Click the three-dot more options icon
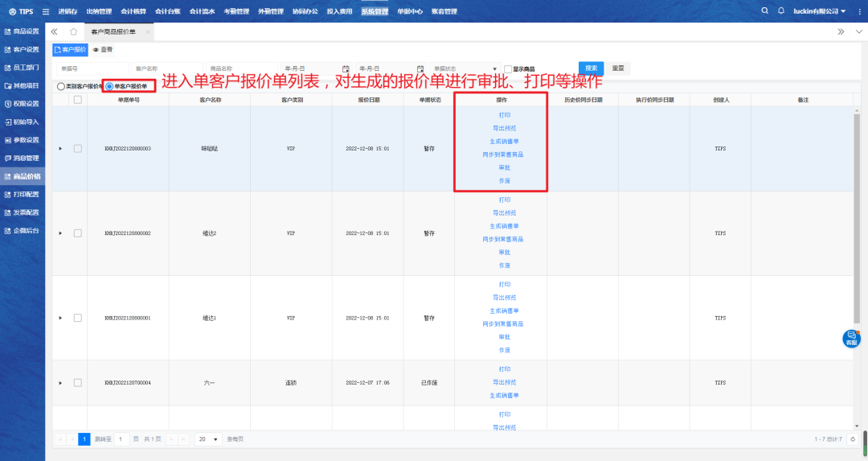The image size is (868, 461). 858,31
